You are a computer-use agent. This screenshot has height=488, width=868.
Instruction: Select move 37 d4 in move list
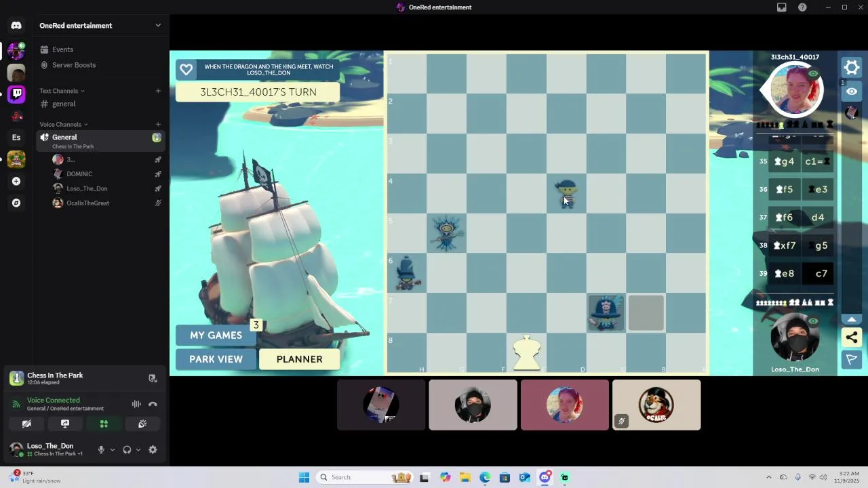[x=818, y=218]
